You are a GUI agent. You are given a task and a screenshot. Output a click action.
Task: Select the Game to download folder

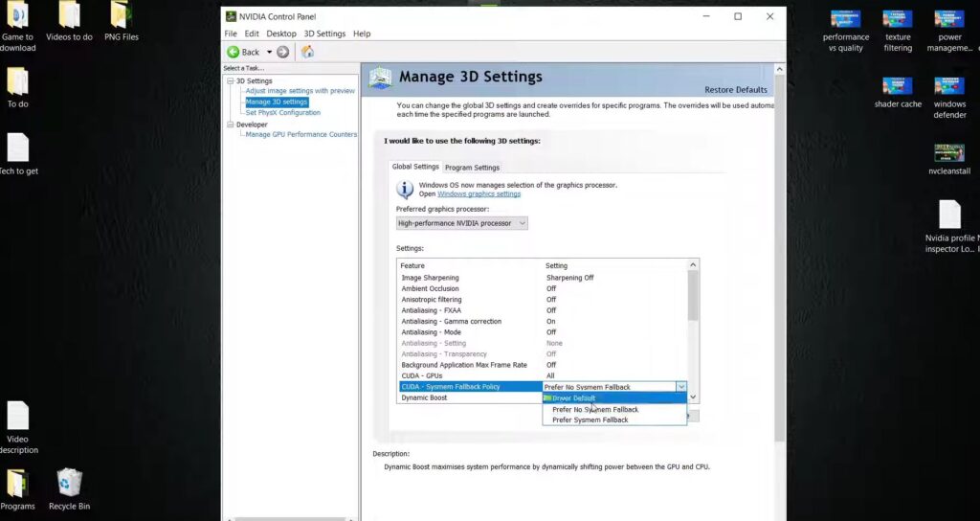coord(17,26)
